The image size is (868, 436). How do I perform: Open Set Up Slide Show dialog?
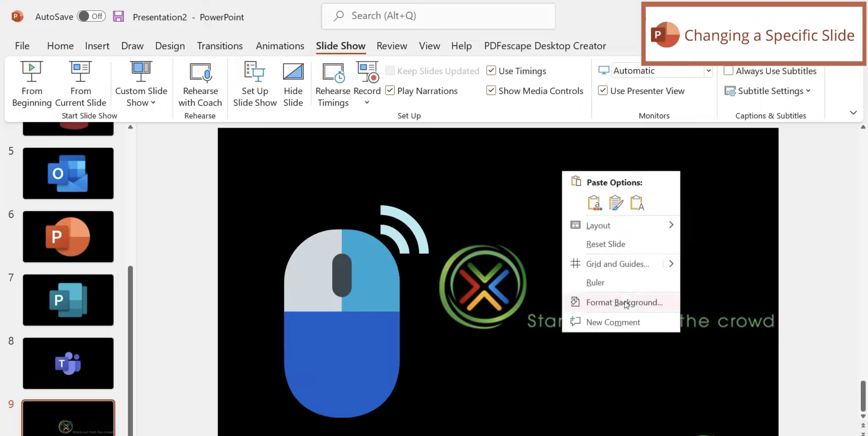coord(255,85)
